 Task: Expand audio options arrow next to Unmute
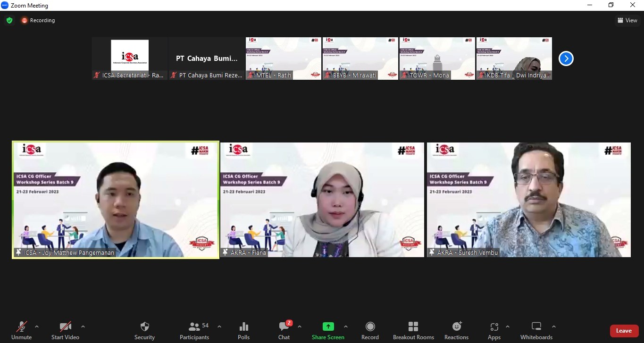(37, 326)
